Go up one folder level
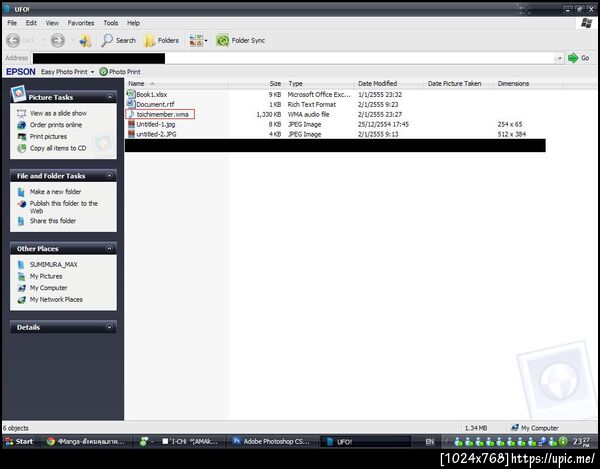 click(85, 41)
